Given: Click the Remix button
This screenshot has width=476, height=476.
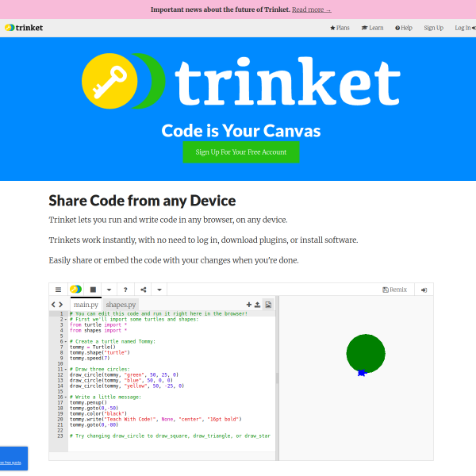Looking at the screenshot, I should click(394, 290).
